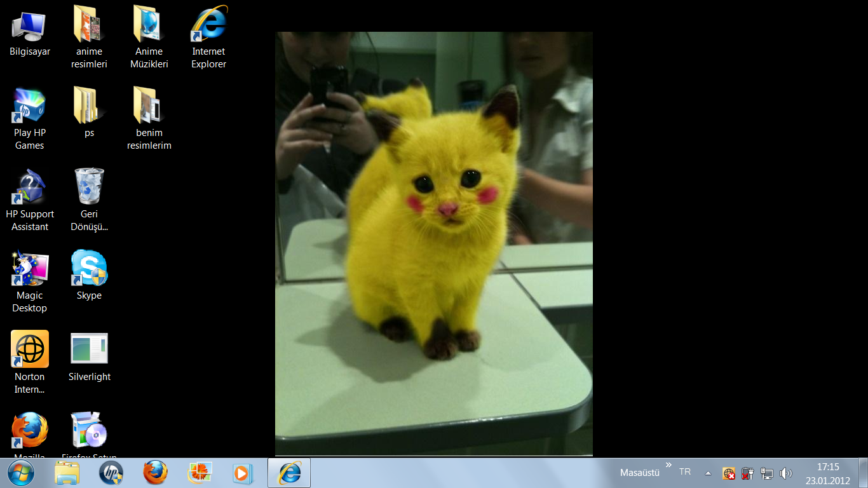Image resolution: width=868 pixels, height=488 pixels.
Task: Open the Geri Dönüşüm recycle bin
Action: [x=89, y=200]
